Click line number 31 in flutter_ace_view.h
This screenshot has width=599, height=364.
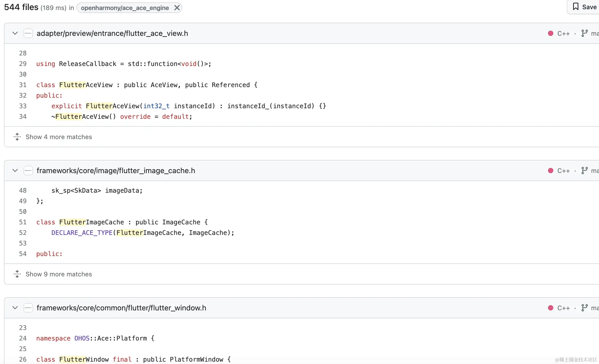point(23,85)
